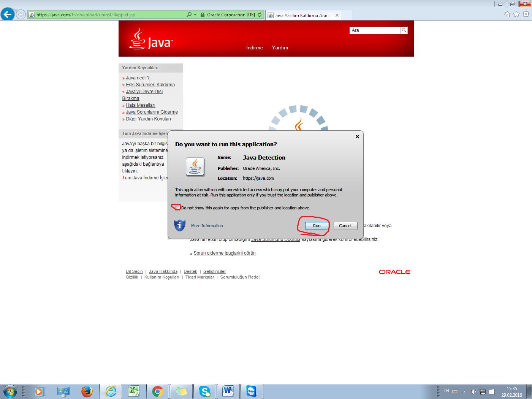The height and width of the screenshot is (399, 532).
Task: Open browser Tools gear icon
Action: click(526, 14)
